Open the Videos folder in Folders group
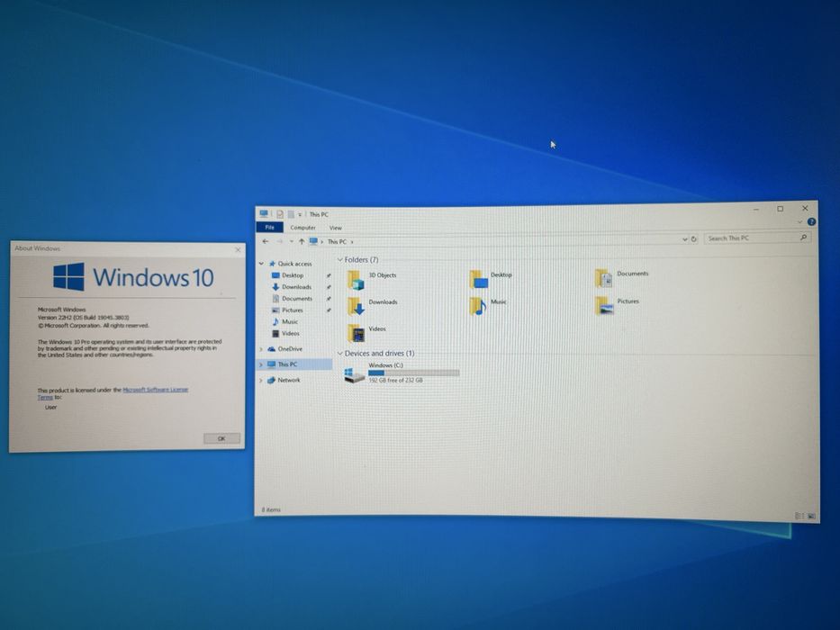 pos(357,333)
